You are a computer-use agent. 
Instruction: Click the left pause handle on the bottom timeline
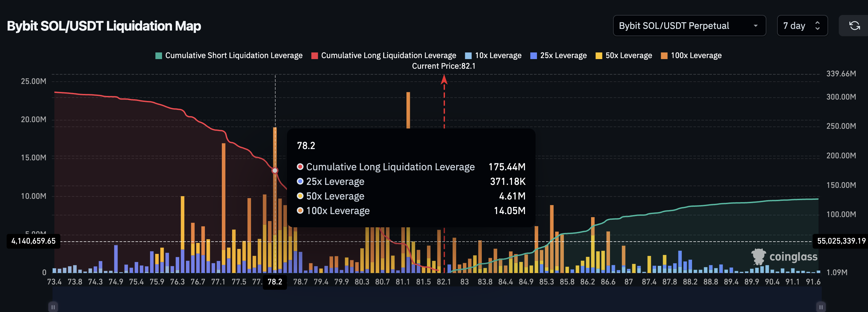[53, 307]
